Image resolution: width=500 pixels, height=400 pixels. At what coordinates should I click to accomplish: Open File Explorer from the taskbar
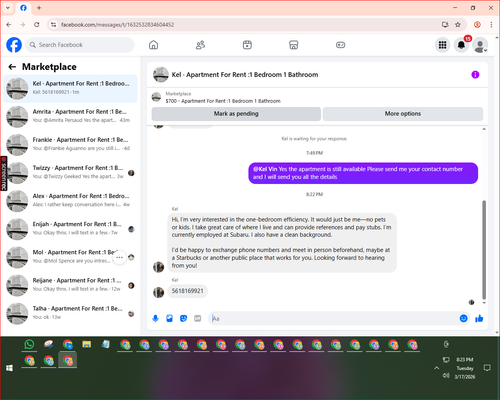click(87, 344)
